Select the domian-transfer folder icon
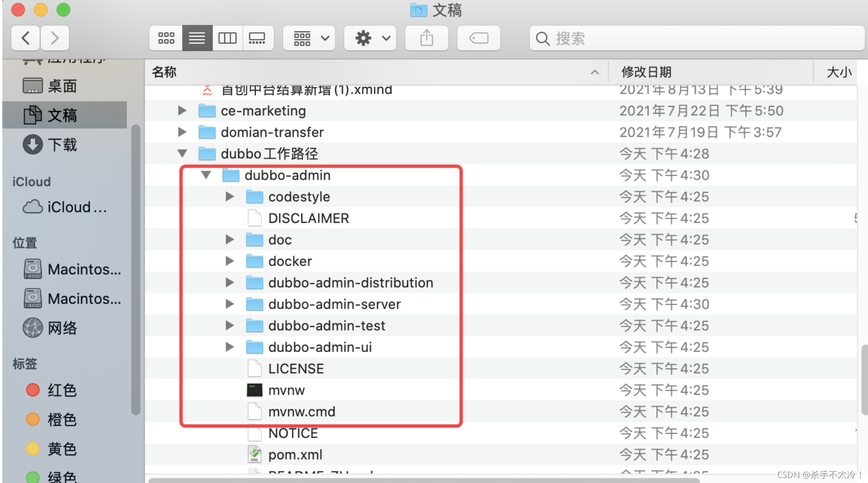Image resolution: width=868 pixels, height=483 pixels. click(x=207, y=132)
